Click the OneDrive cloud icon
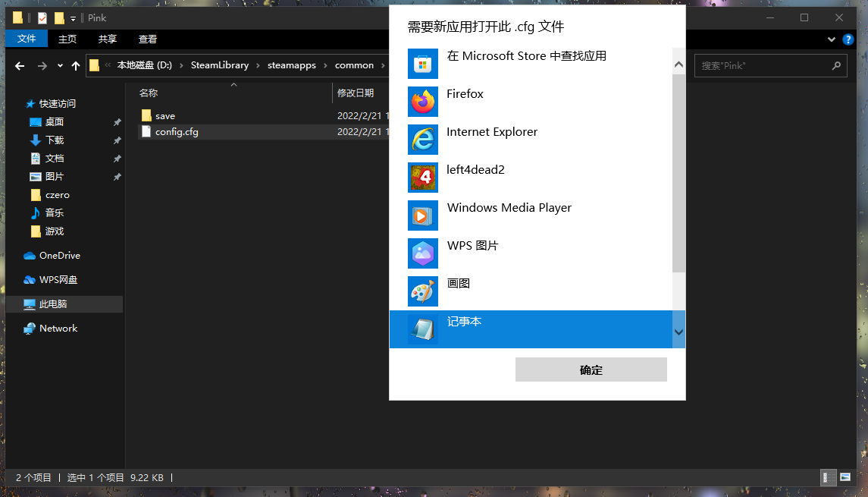Screen dimensions: 868x497 click(30, 256)
